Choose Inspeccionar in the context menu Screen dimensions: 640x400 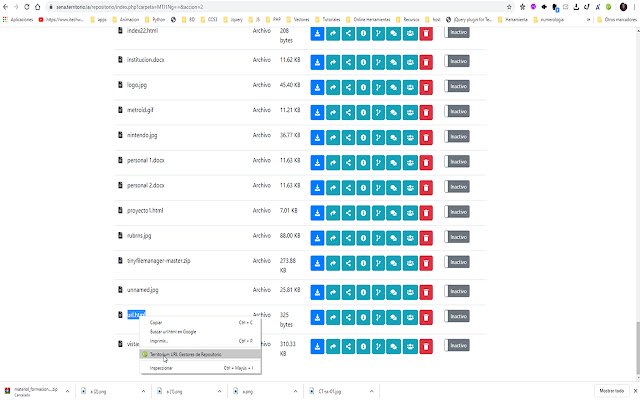(200, 368)
